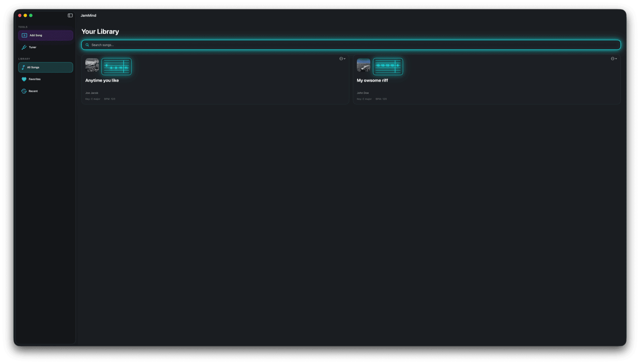Click the Favorites heart icon
This screenshot has width=640, height=364.
pos(24,79)
